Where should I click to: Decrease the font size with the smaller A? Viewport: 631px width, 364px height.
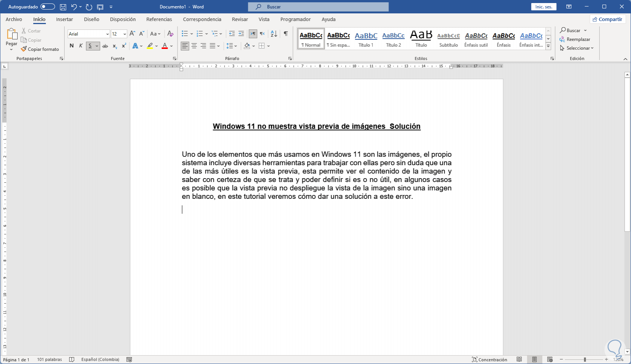point(141,34)
